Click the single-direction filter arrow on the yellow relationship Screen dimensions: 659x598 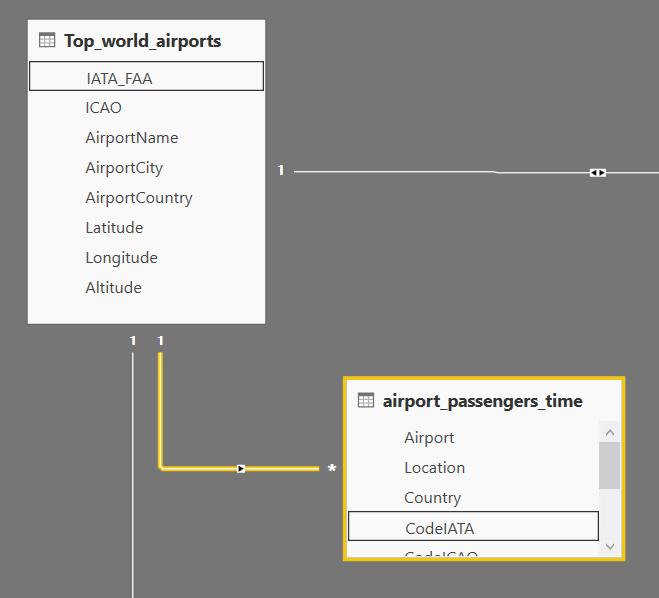(241, 468)
